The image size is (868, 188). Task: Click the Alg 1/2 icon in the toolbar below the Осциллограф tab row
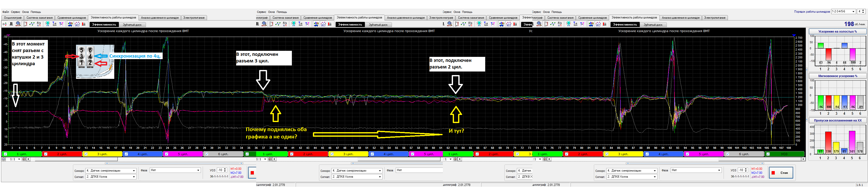point(39,24)
